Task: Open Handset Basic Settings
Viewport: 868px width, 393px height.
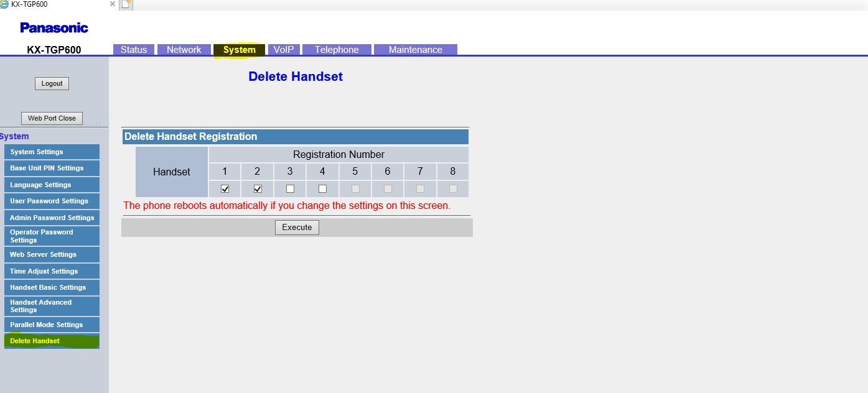Action: (x=52, y=287)
